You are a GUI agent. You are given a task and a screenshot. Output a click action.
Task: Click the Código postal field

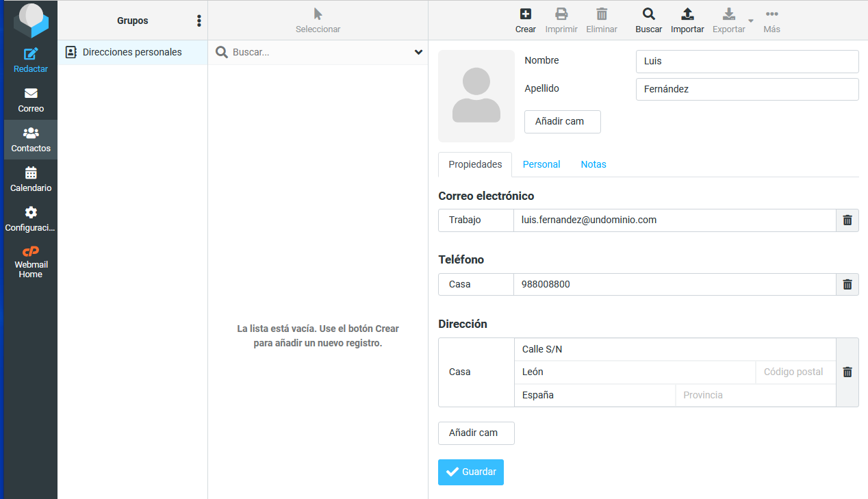pos(795,372)
